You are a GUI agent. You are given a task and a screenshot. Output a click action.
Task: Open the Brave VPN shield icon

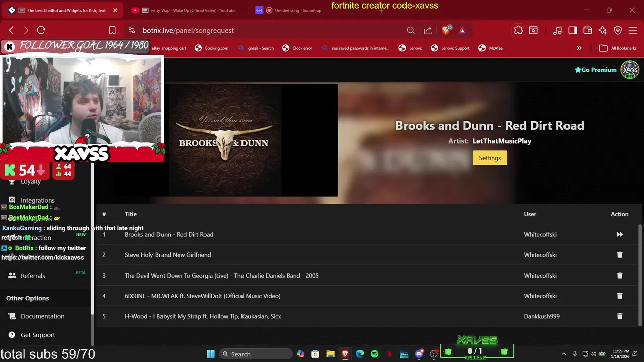pos(618,30)
